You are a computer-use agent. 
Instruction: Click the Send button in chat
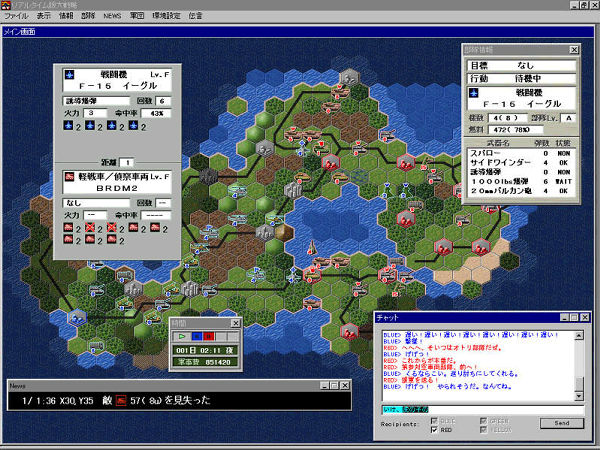(562, 423)
